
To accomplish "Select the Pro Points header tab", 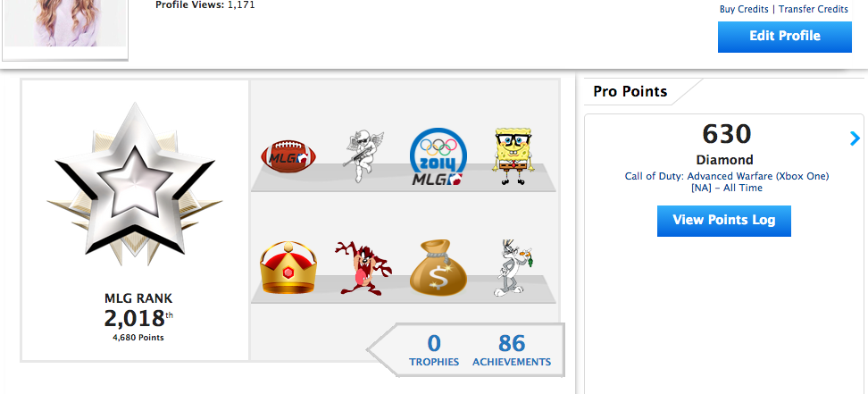I will pyautogui.click(x=630, y=91).
